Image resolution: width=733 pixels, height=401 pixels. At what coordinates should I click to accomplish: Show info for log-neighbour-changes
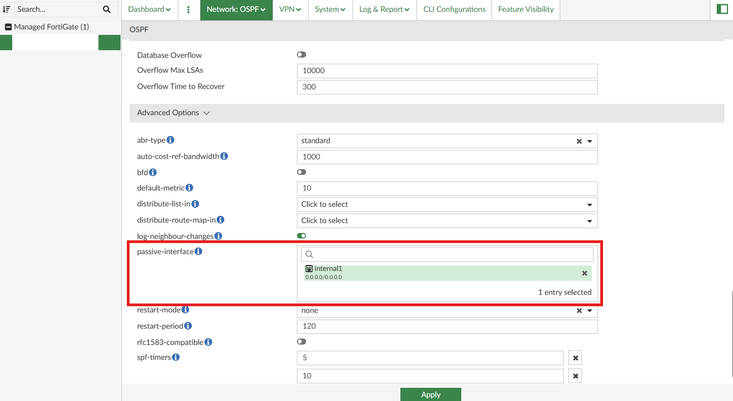point(218,236)
